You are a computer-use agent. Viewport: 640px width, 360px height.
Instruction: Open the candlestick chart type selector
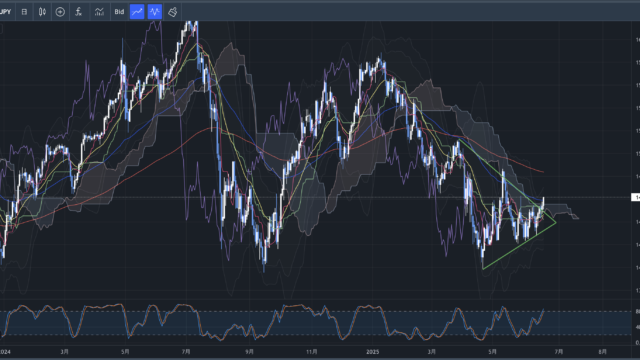[x=42, y=12]
